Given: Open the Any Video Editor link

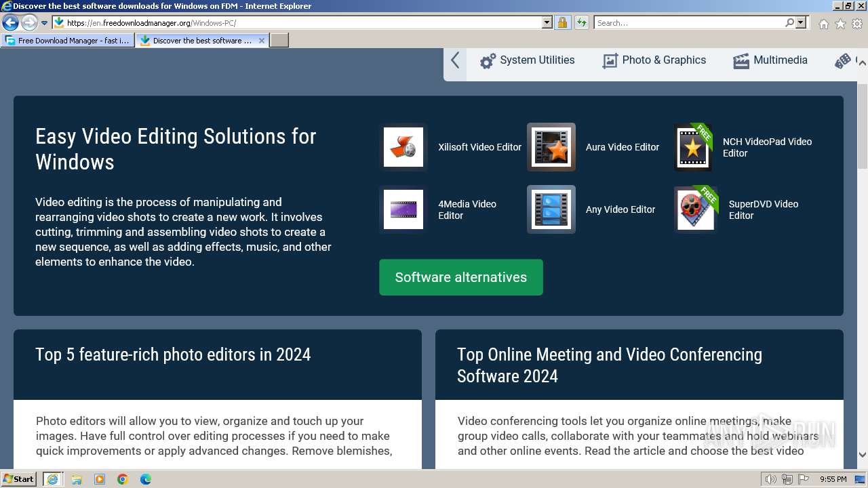Looking at the screenshot, I should click(x=620, y=209).
